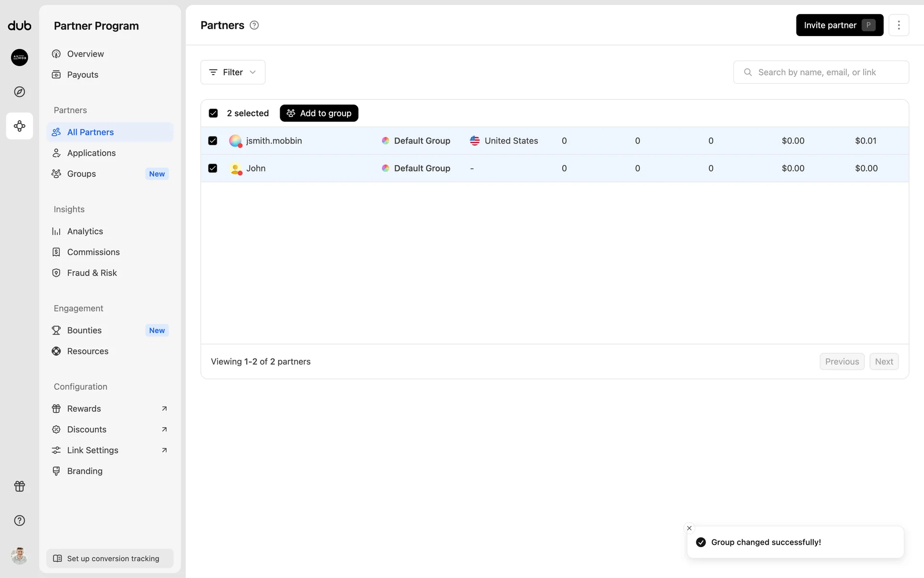Open the gift referral icon

click(19, 486)
